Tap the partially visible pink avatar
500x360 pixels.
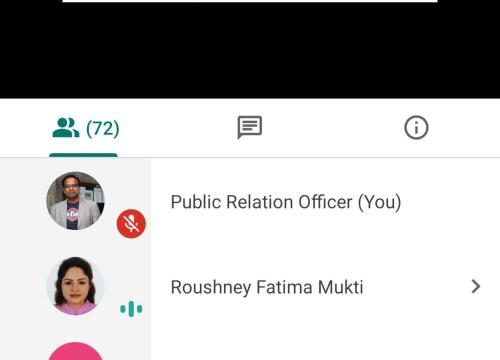point(75,351)
